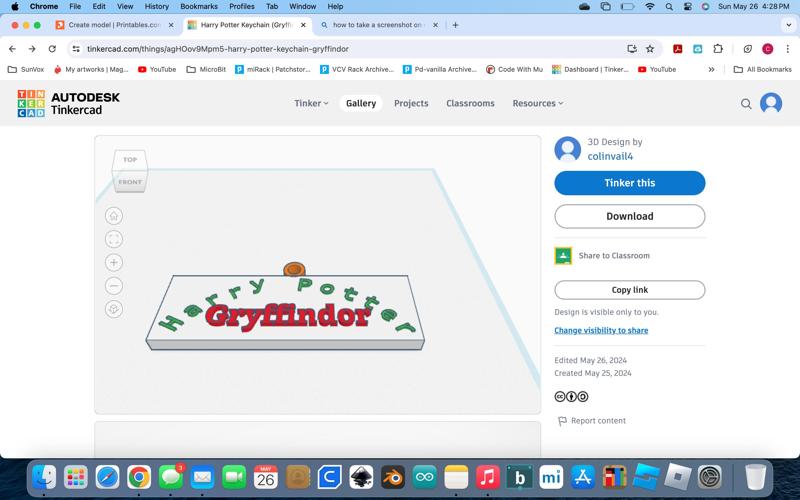
Task: Click the Creative Commons license icon
Action: (x=571, y=396)
